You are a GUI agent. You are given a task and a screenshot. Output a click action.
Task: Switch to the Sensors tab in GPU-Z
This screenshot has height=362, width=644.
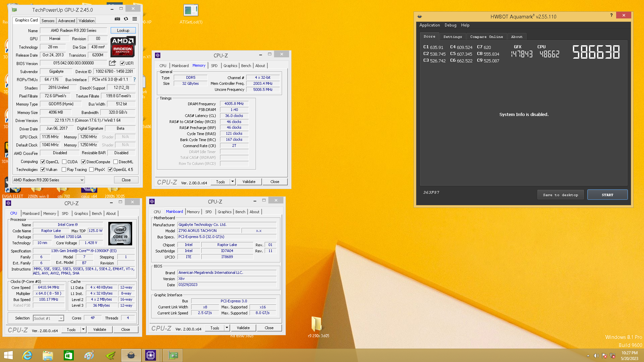[48, 21]
